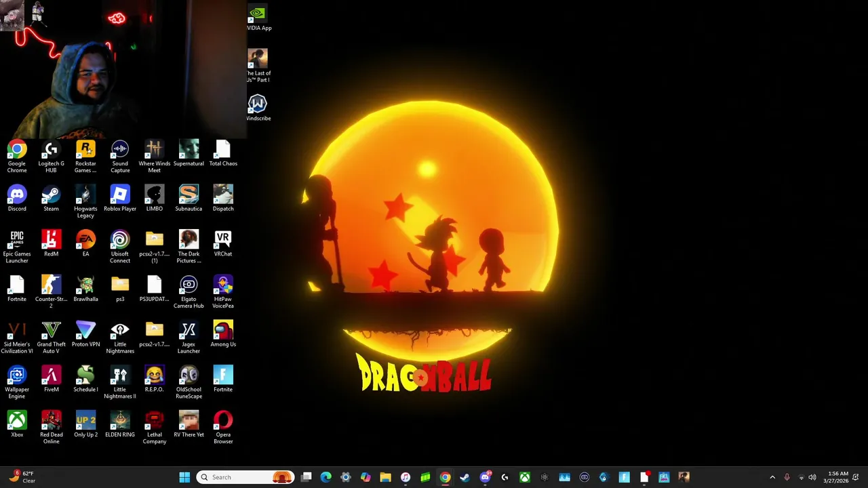Open Settings gear in the taskbar

pyautogui.click(x=346, y=477)
